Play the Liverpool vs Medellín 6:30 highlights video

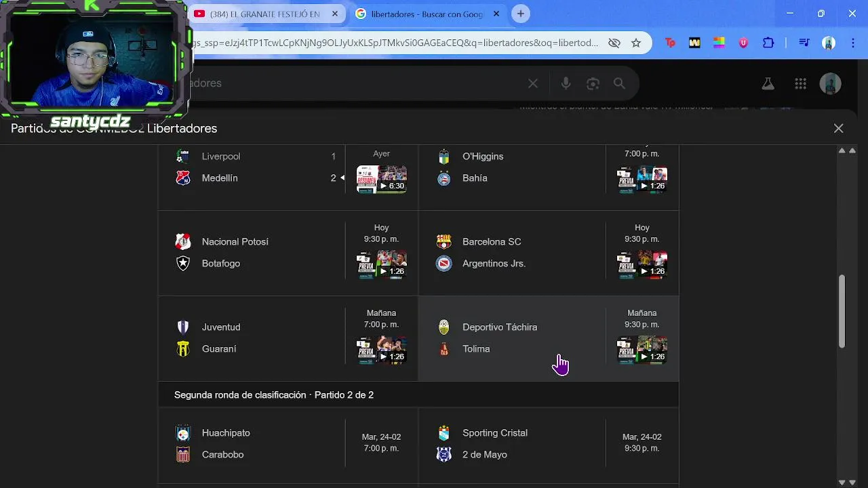382,180
